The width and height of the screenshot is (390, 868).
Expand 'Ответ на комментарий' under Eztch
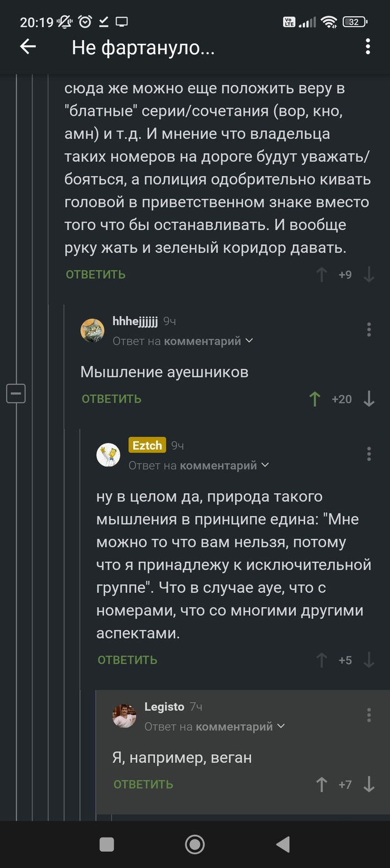(199, 465)
